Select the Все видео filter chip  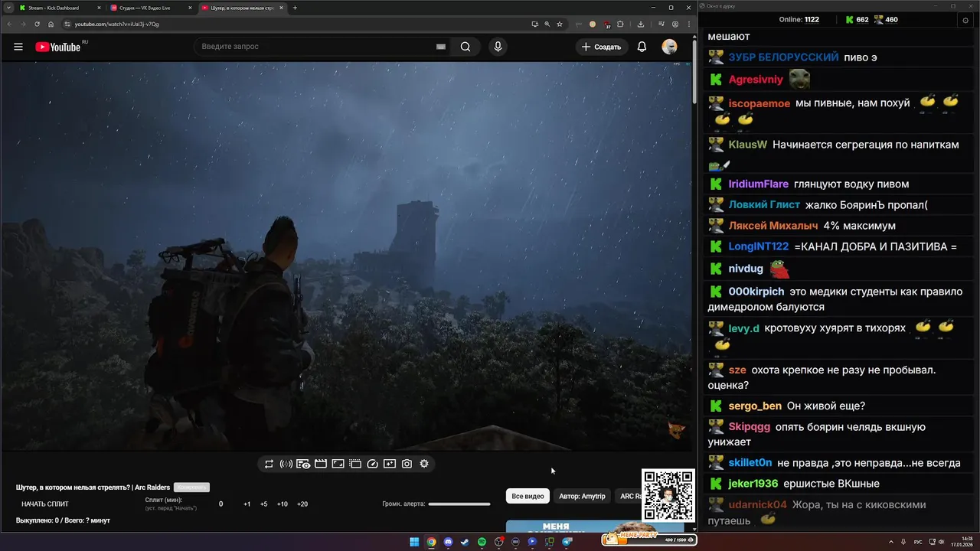tap(528, 496)
